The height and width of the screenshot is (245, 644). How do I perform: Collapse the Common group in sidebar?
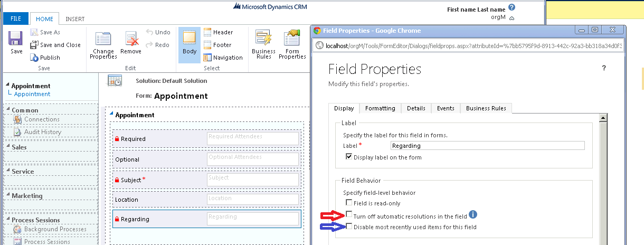(x=7, y=110)
